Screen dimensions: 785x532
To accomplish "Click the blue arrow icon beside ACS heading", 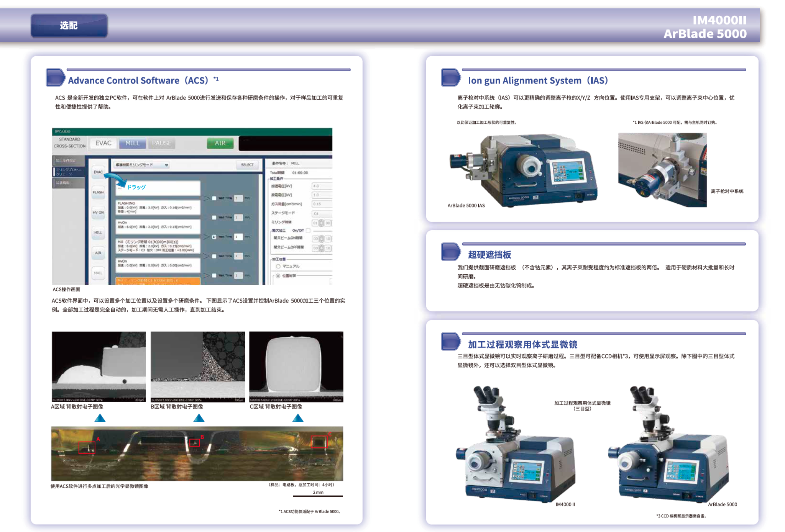I will tap(56, 77).
